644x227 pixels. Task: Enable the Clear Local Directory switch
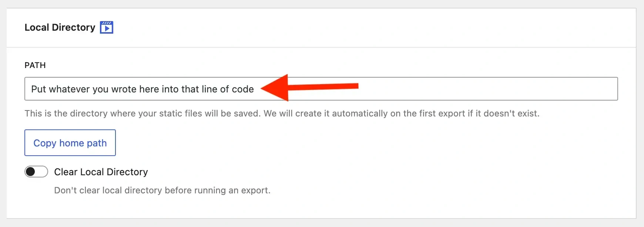[36, 172]
